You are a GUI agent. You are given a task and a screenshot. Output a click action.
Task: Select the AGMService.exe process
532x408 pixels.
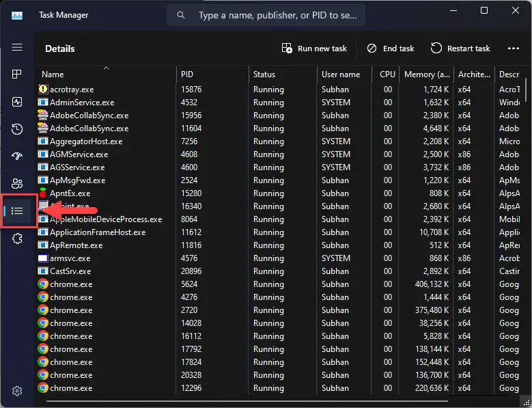[x=279, y=154]
